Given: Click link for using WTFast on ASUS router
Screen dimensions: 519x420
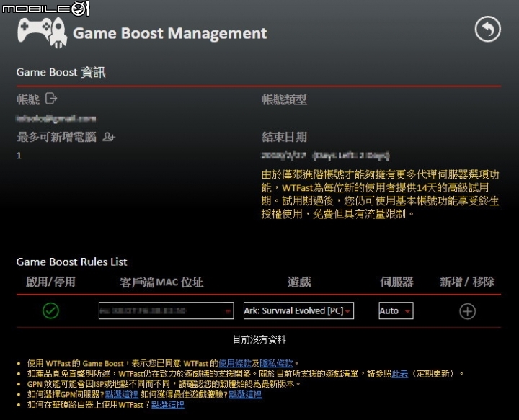Looking at the screenshot, I should (x=168, y=404).
